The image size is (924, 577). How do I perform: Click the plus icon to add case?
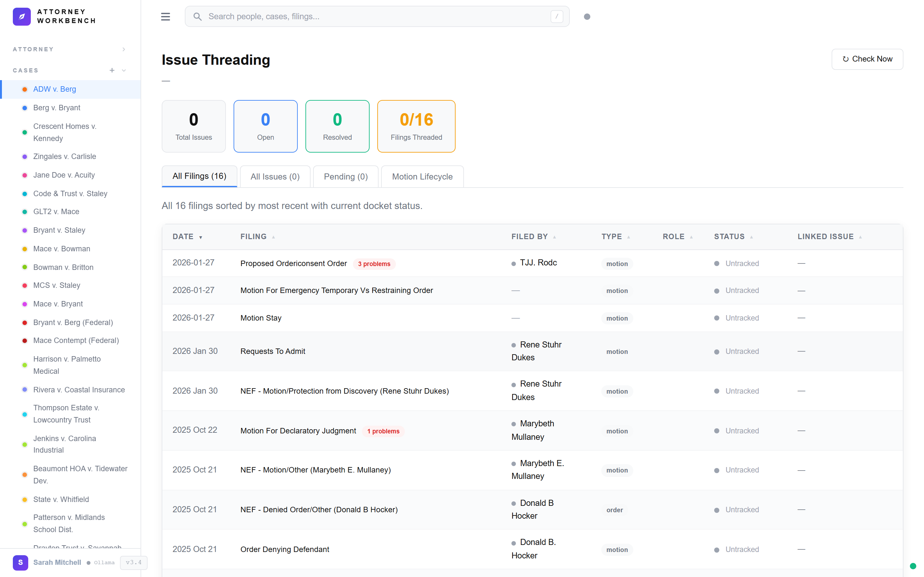pos(112,70)
